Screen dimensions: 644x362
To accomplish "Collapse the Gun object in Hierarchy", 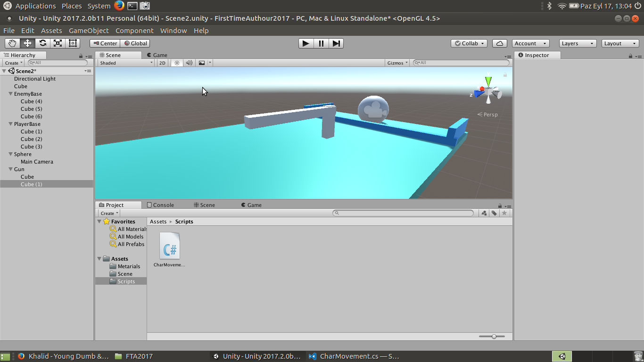I will click(10, 169).
